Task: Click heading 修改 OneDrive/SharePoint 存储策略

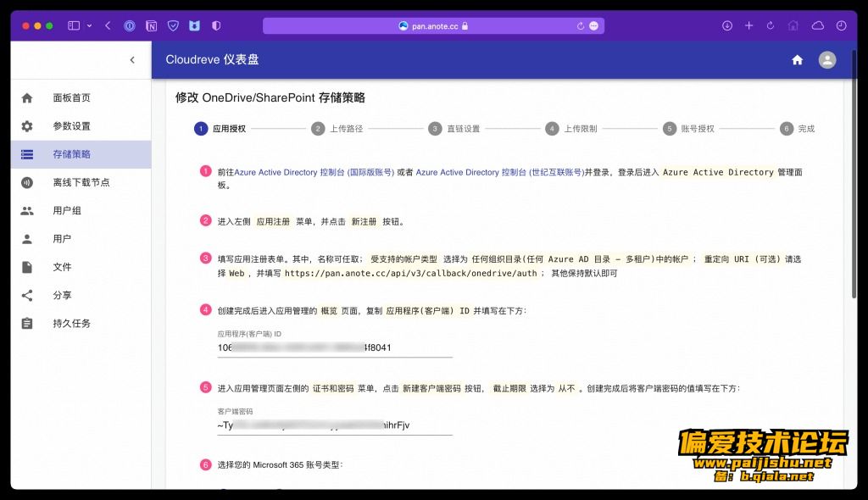Action: (x=270, y=98)
